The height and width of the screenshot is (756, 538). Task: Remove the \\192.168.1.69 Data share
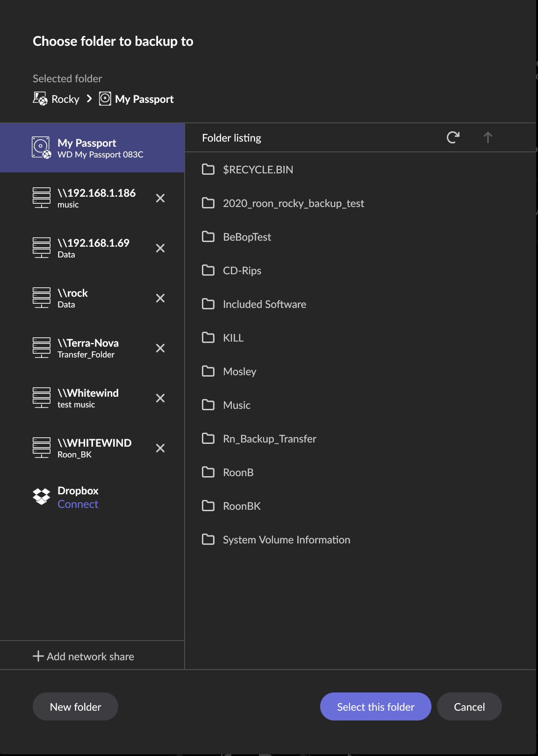160,248
